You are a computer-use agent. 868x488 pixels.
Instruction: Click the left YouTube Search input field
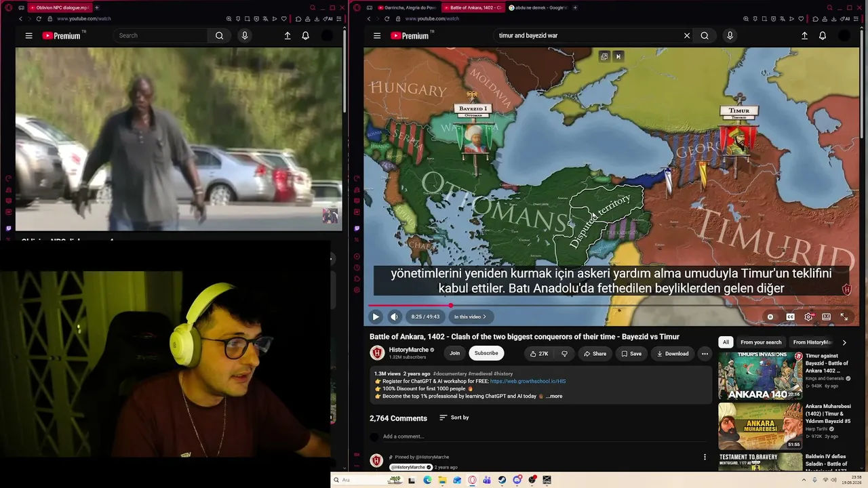161,36
